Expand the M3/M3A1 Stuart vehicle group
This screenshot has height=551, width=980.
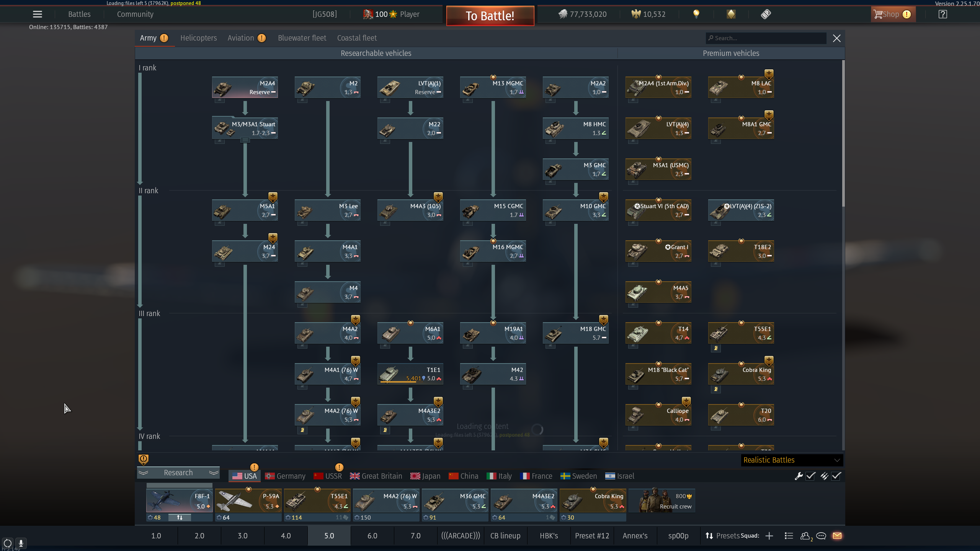pyautogui.click(x=245, y=140)
